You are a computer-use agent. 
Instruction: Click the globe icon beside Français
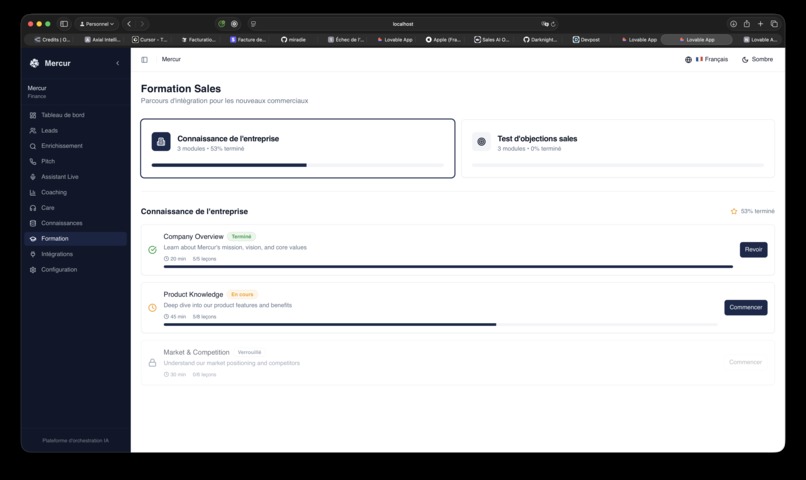pos(688,60)
